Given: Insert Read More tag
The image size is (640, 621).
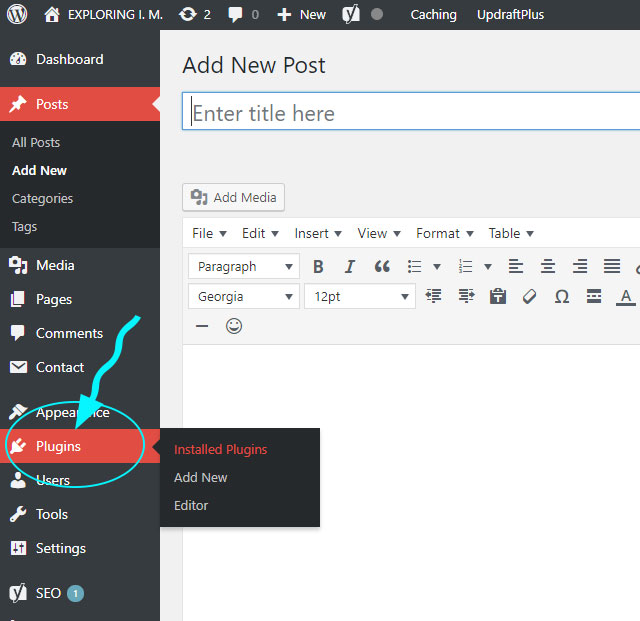Looking at the screenshot, I should coord(594,296).
